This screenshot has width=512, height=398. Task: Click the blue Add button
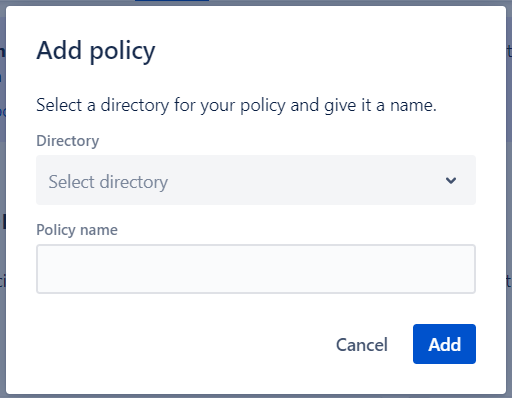[x=444, y=344]
